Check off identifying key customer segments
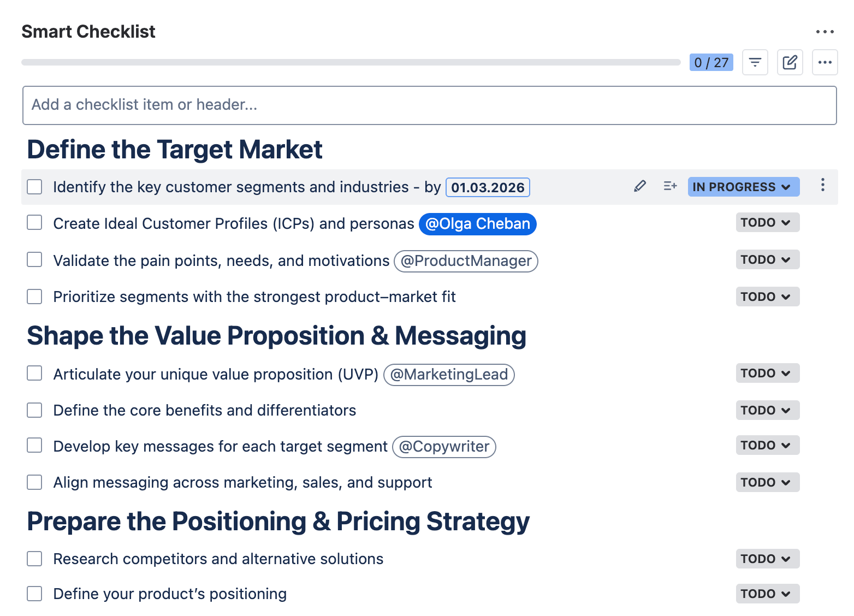This screenshot has height=616, width=854. [34, 186]
